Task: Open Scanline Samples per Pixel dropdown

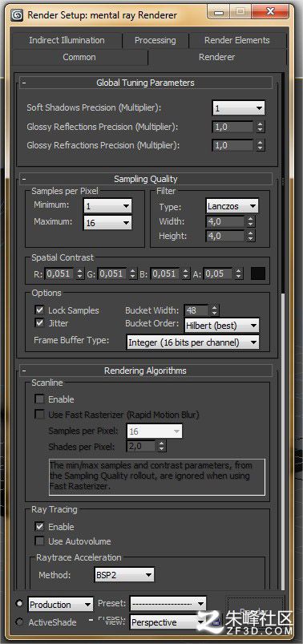Action: click(x=155, y=431)
